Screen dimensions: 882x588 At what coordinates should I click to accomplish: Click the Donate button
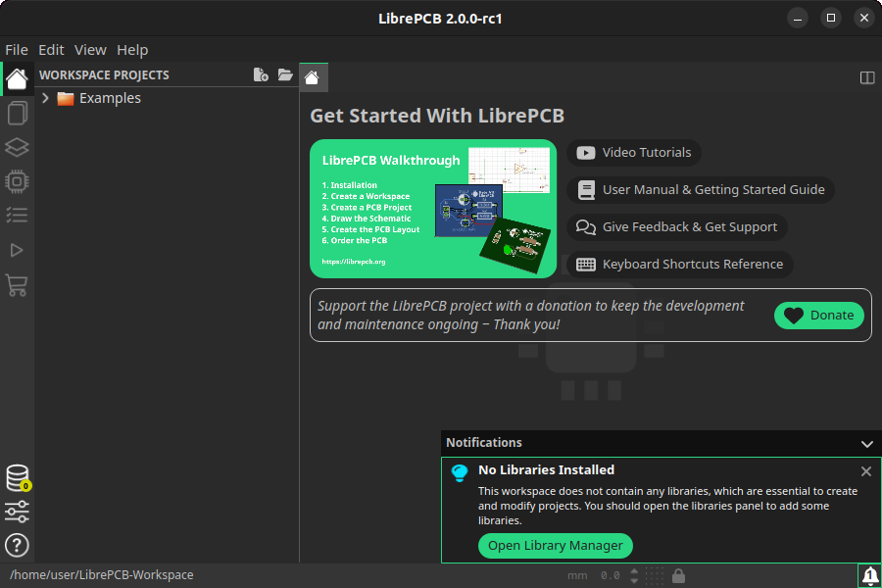click(x=819, y=316)
